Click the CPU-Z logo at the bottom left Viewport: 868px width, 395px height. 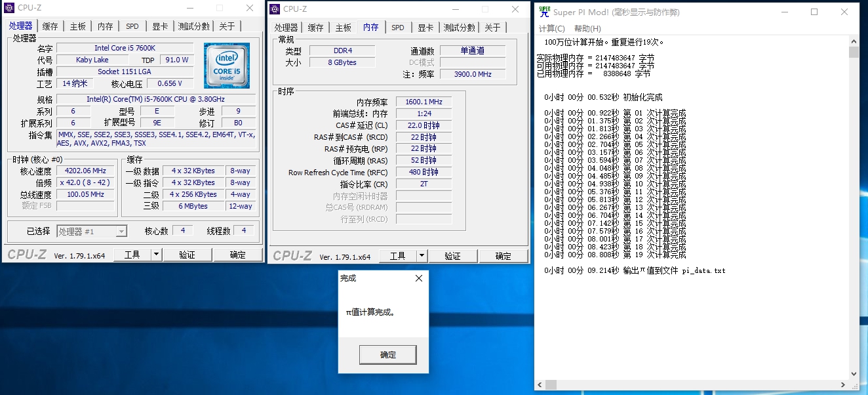tap(26, 254)
